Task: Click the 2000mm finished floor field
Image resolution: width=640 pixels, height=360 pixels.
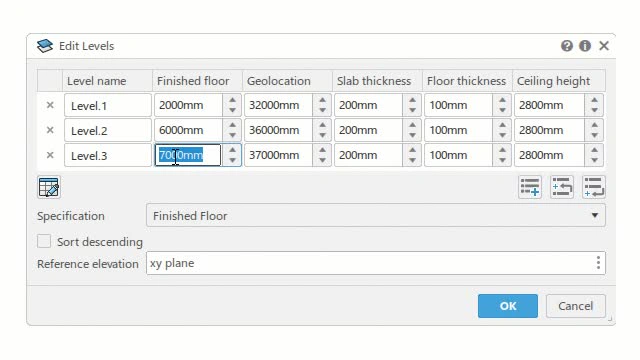Action: (x=189, y=105)
